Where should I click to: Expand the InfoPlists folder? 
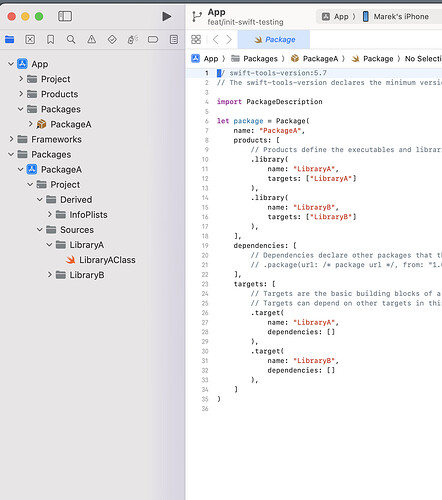(50, 214)
